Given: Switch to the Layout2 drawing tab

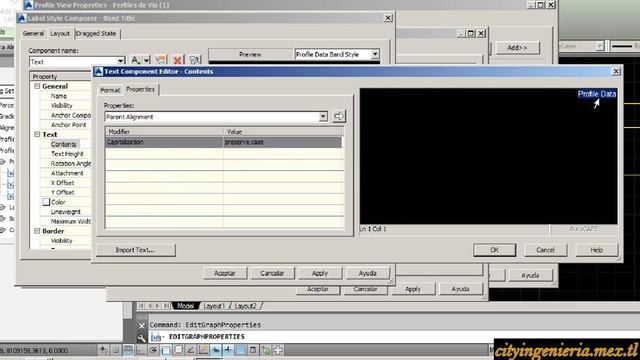Looking at the screenshot, I should click(x=245, y=306).
